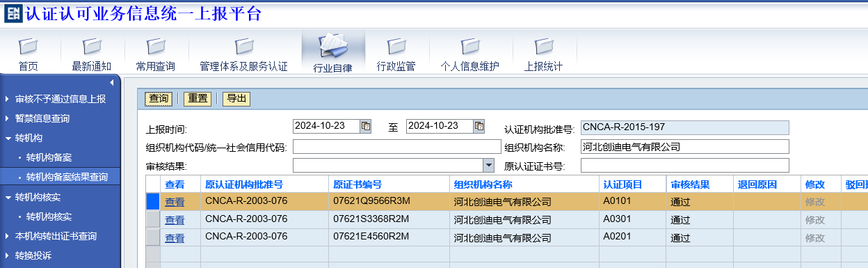Click 修改 in the A0101 row
The width and height of the screenshot is (868, 268).
815,202
